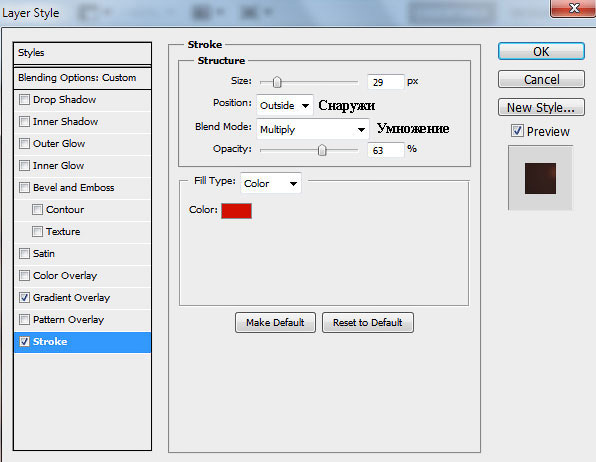This screenshot has height=462, width=596.
Task: Tick the Outer Glow checkbox
Action: [24, 144]
